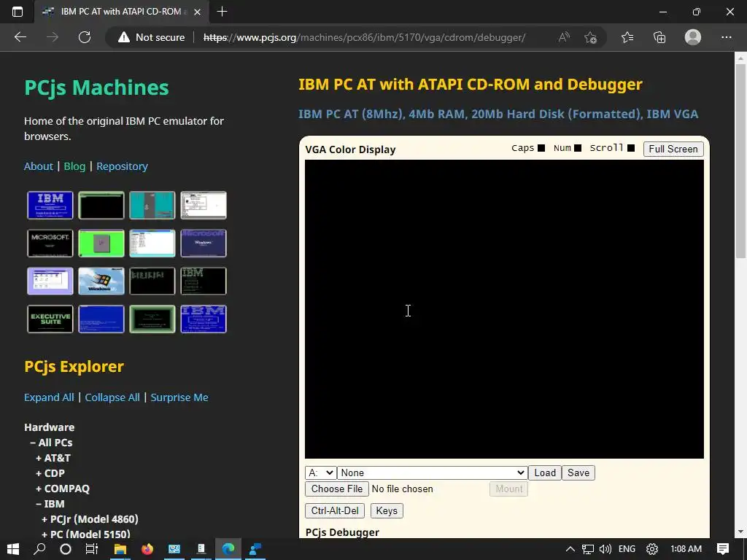This screenshot has width=747, height=560.
Task: Click inside the VGA Color Display screen
Action: (504, 309)
